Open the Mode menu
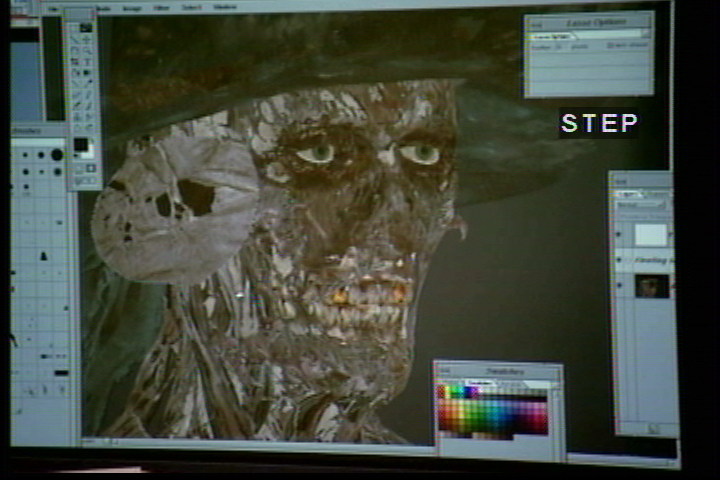Screen dimensions: 720x480 [103, 8]
